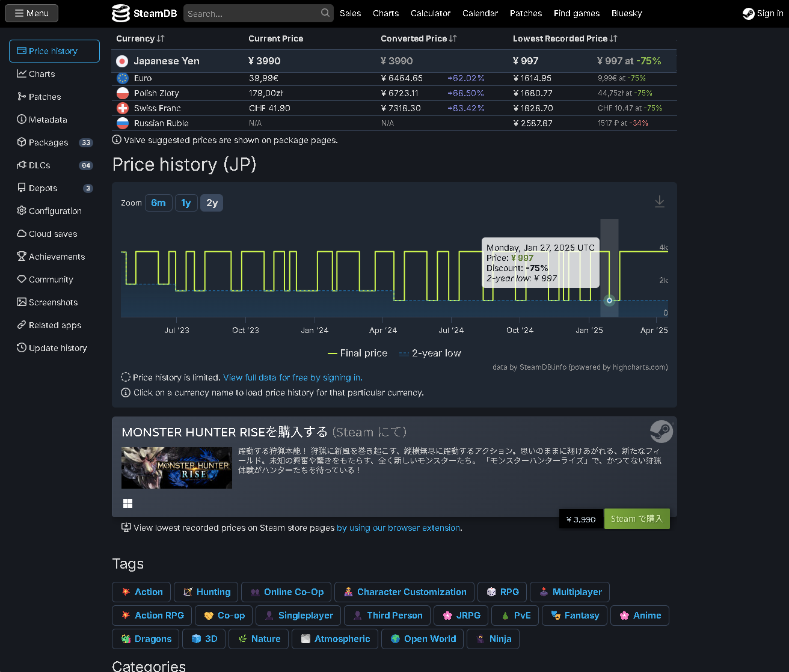Open the Cloud saves sidebar item
The width and height of the screenshot is (789, 672).
[x=54, y=234]
